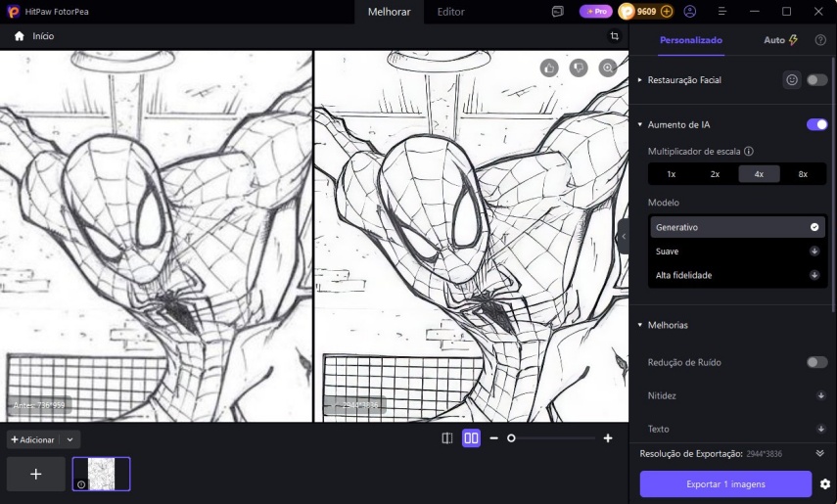Click the HitPaw FotorPea logo icon
837x504 pixels.
click(x=14, y=11)
